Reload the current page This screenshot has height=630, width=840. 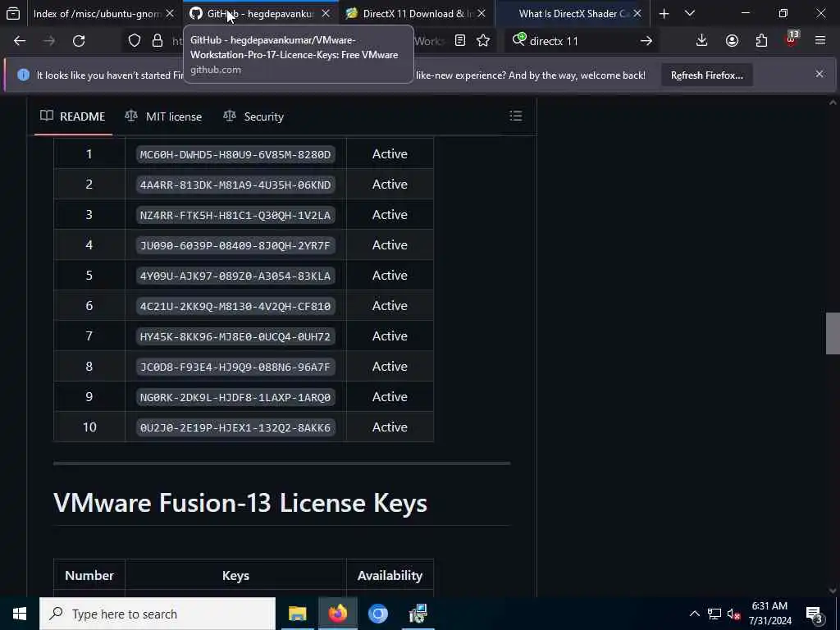pos(79,41)
